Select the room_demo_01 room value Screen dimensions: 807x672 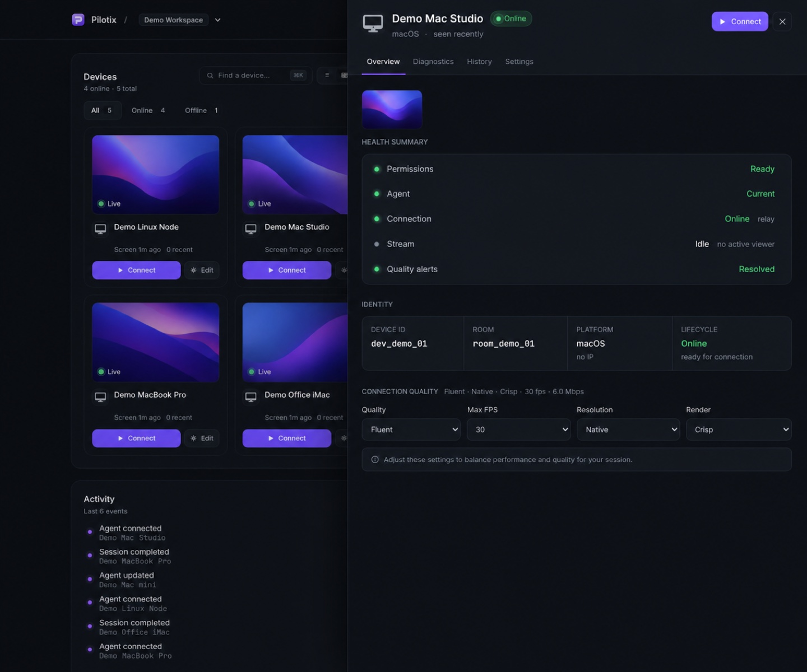503,344
